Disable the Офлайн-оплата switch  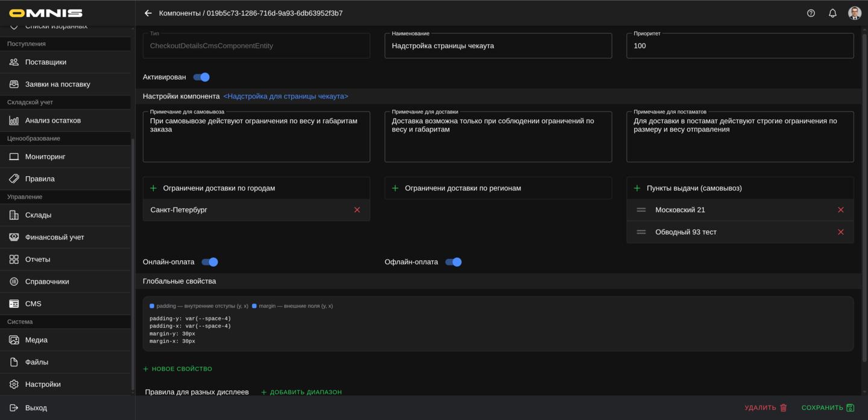[x=453, y=262]
